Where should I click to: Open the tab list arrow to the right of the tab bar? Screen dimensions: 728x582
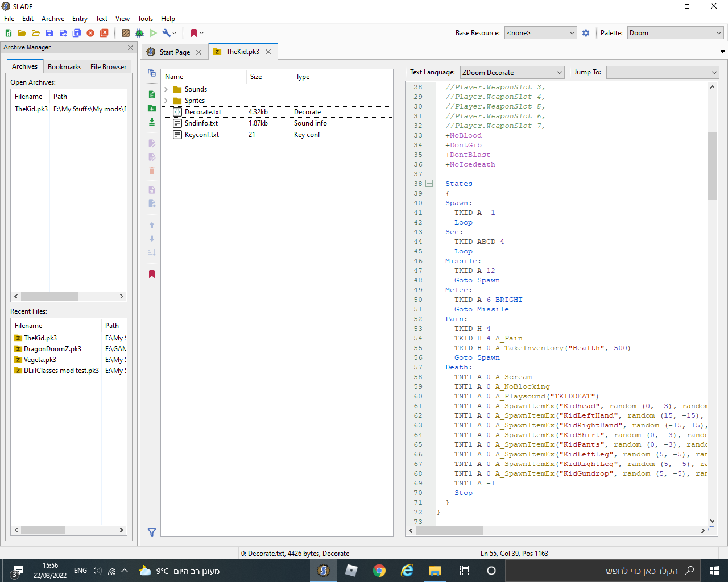[x=722, y=52]
